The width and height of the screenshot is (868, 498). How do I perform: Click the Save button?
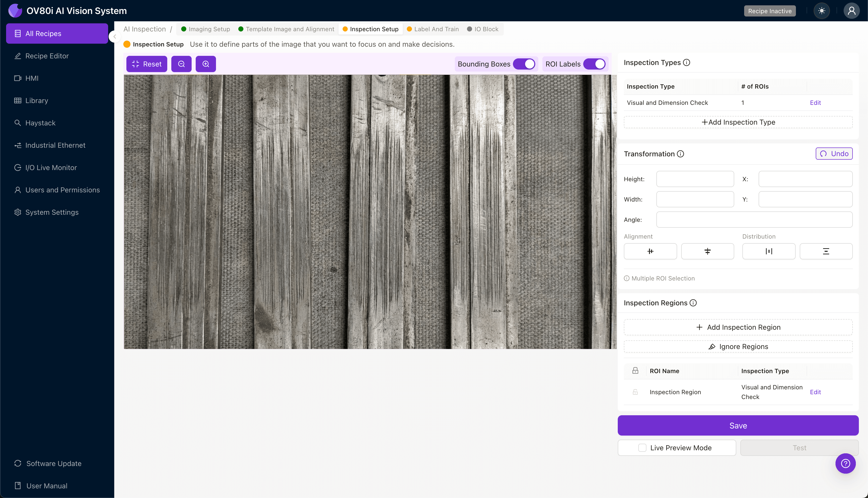(x=738, y=425)
